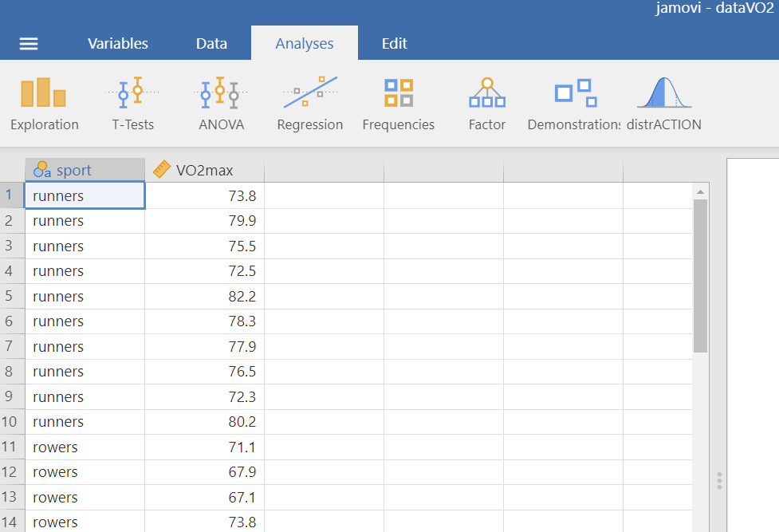Open the Exploration analysis menu

(44, 104)
